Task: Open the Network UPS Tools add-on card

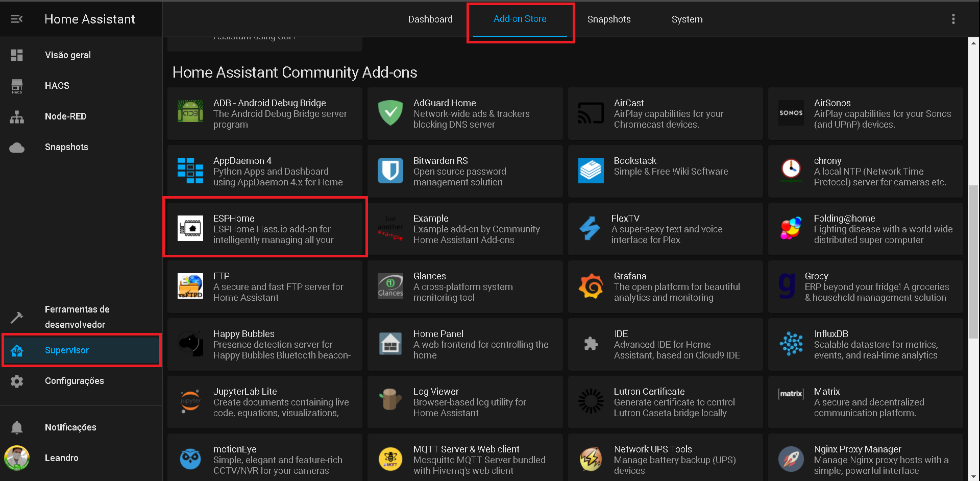Action: pos(666,458)
